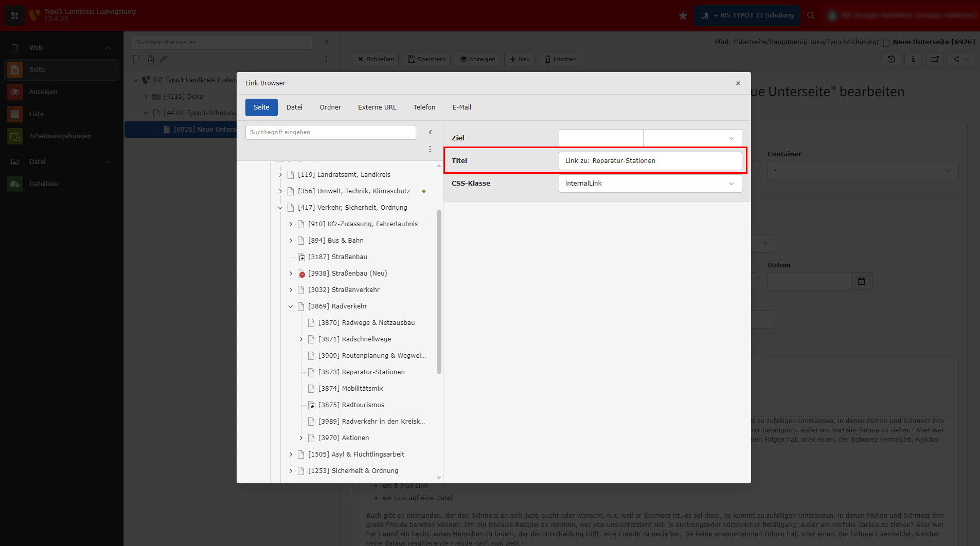This screenshot has height=546, width=980.
Task: Click the Radtourismus shortcut page icon
Action: pyautogui.click(x=311, y=405)
